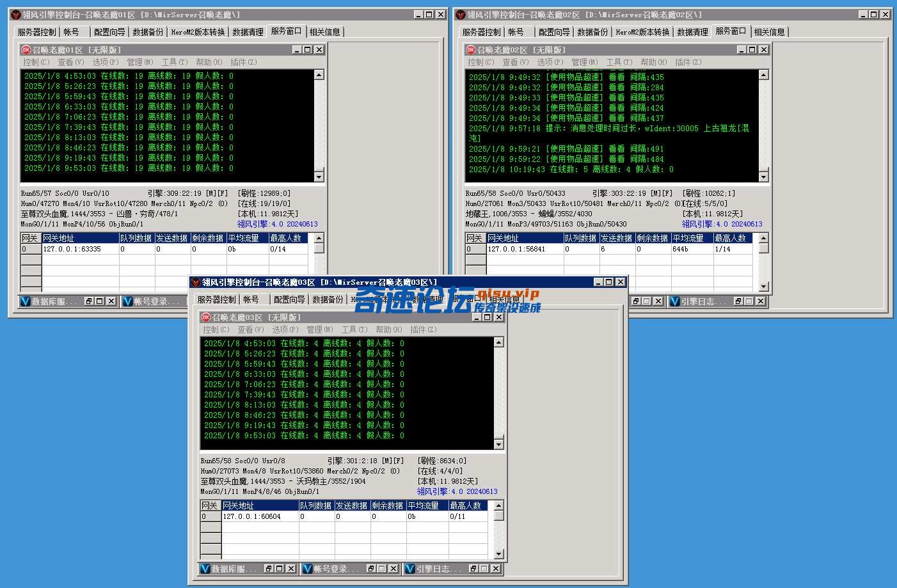Click the 03区 console title bar app icon

196,282
